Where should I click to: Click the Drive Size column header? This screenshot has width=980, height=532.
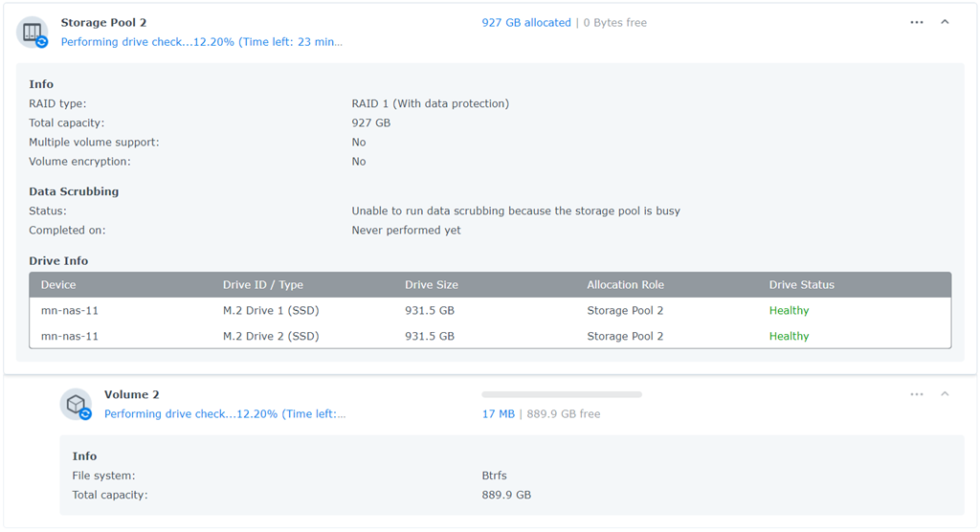tap(431, 285)
